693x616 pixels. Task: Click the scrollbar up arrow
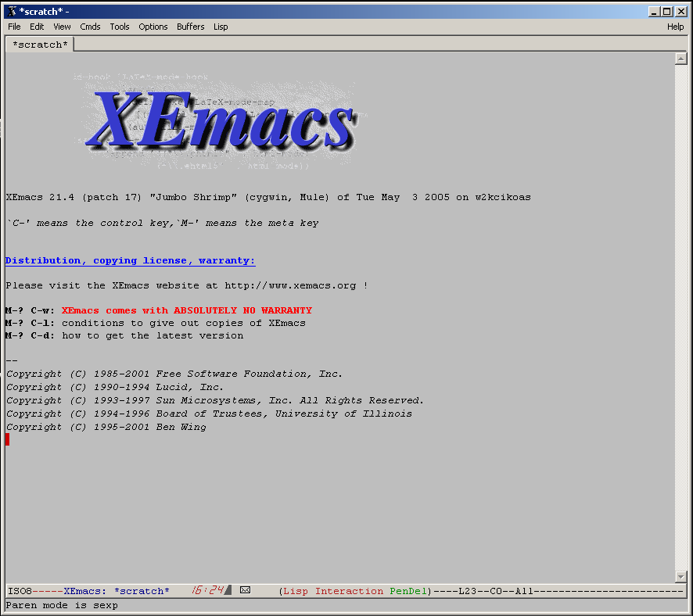pos(680,59)
